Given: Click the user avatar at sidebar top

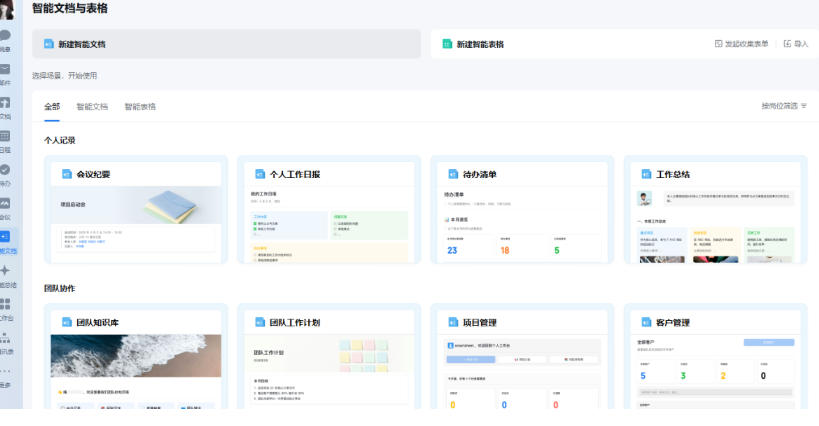Looking at the screenshot, I should (x=7, y=9).
